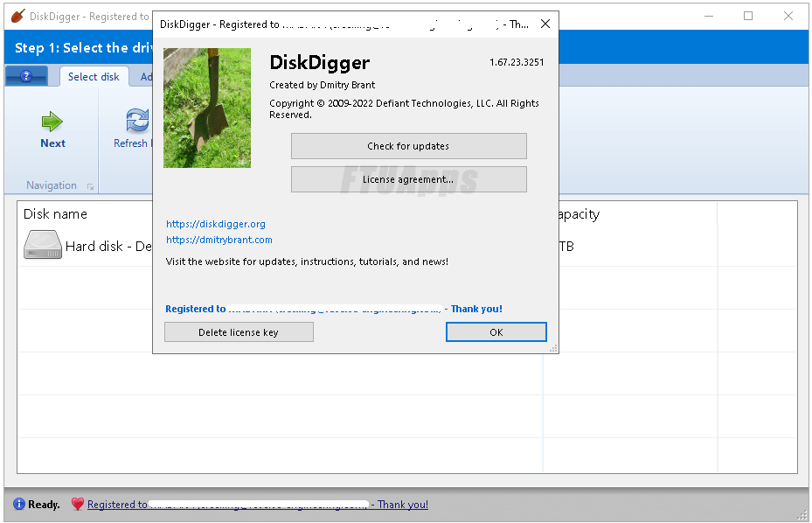Screen dimensions: 812x523
Task: Click the version number 1.67.23.3251
Action: [517, 62]
